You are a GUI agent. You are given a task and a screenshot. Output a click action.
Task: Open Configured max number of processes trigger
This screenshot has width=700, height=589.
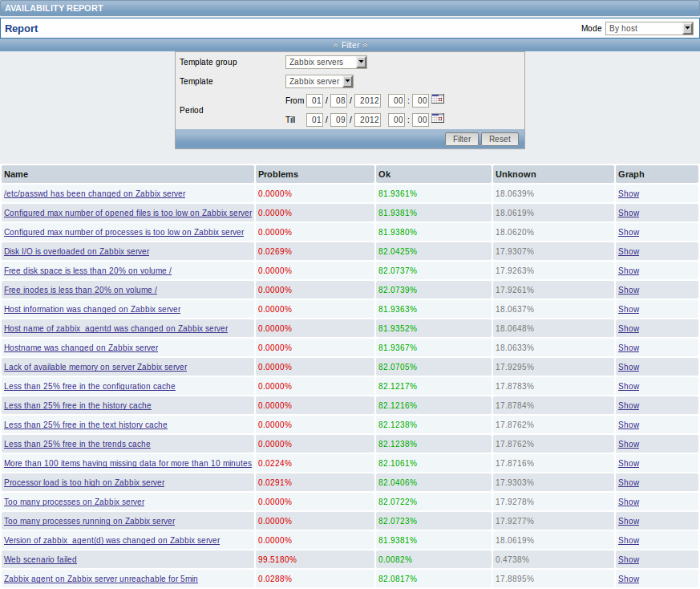coord(124,232)
